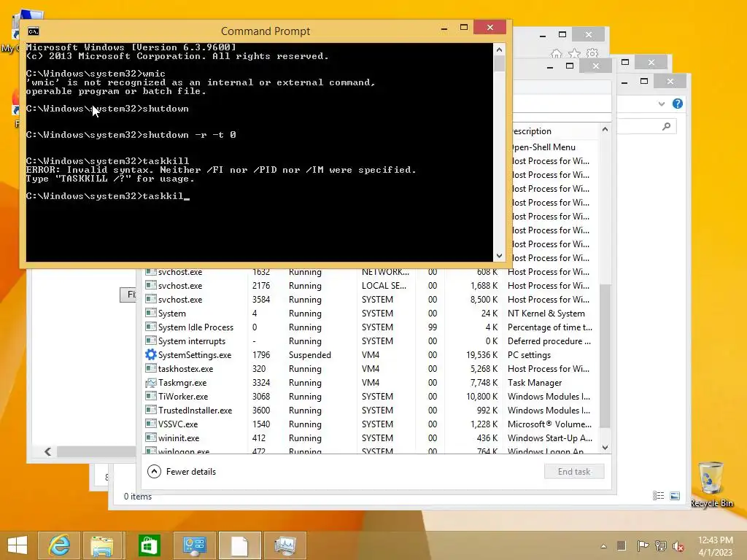Click Suspended status of SystemSettings.exe
This screenshot has width=747, height=560.
point(309,355)
